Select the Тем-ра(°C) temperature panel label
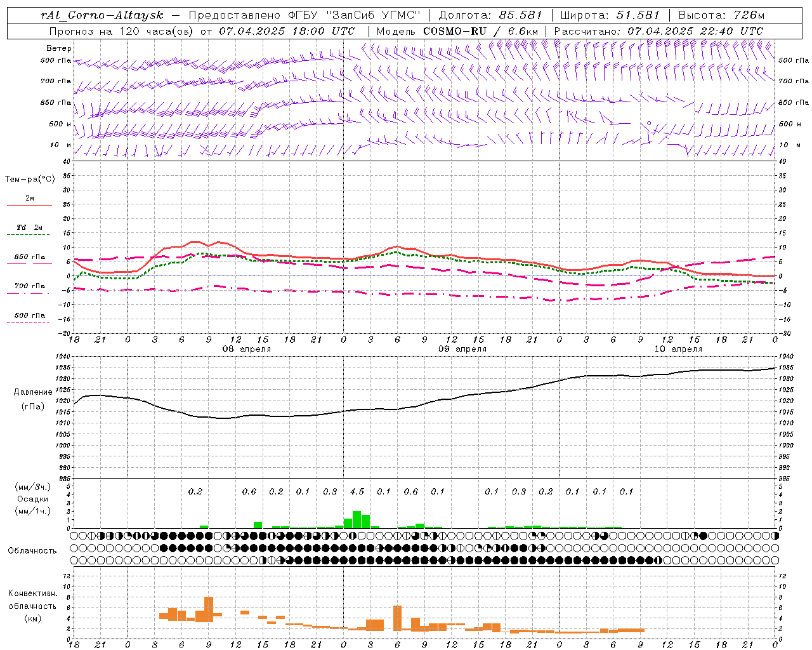Viewport: 812px width, 650px height. click(30, 179)
